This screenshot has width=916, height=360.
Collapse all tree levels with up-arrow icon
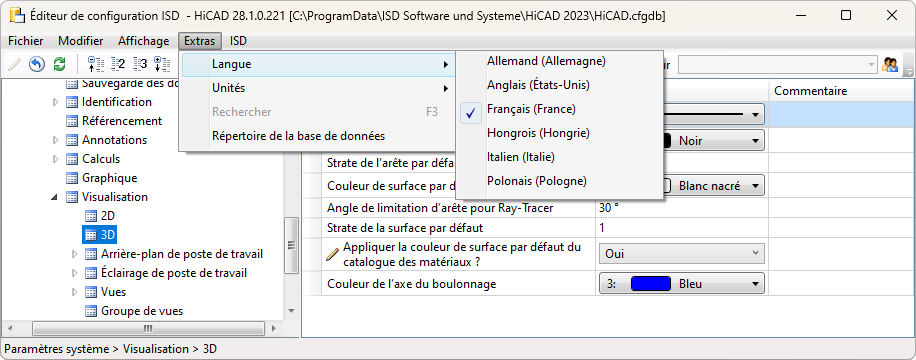(95, 64)
